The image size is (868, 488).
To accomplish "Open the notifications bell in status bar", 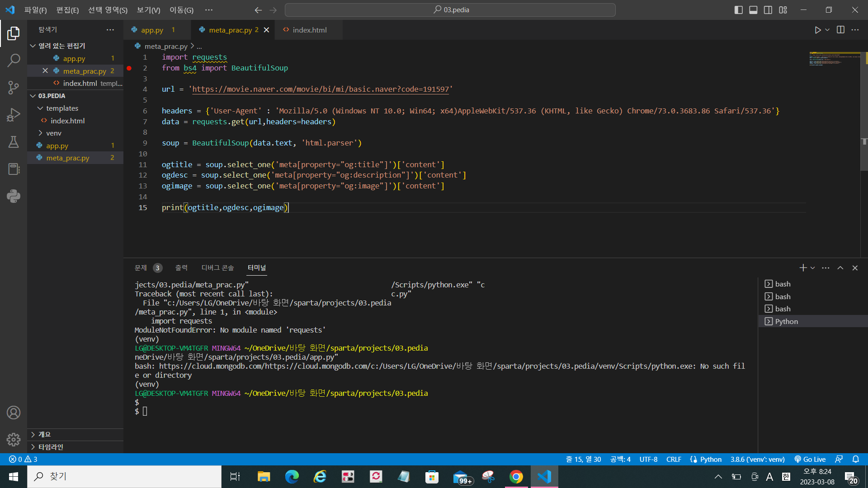I will (856, 459).
